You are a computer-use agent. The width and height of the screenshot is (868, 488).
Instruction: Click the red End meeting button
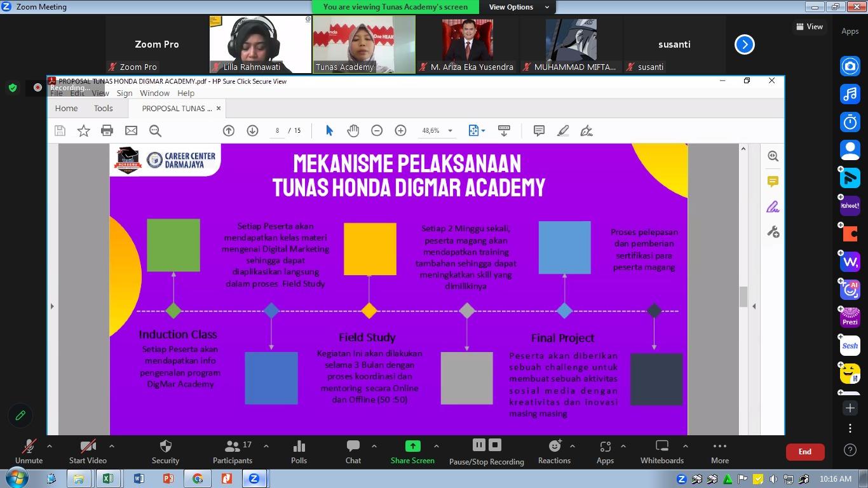pyautogui.click(x=804, y=452)
